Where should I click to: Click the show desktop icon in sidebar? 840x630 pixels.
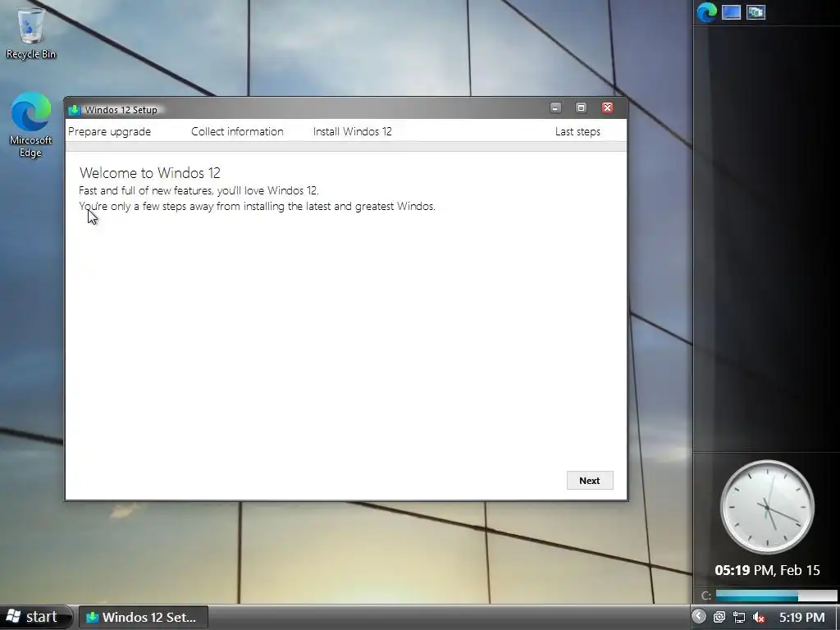[x=731, y=11]
